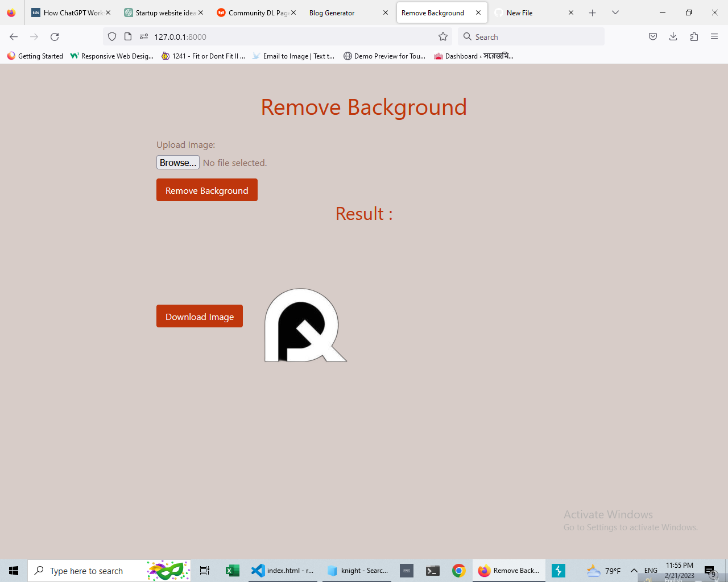This screenshot has height=582, width=728.
Task: Expand hidden system tray icons
Action: point(633,571)
